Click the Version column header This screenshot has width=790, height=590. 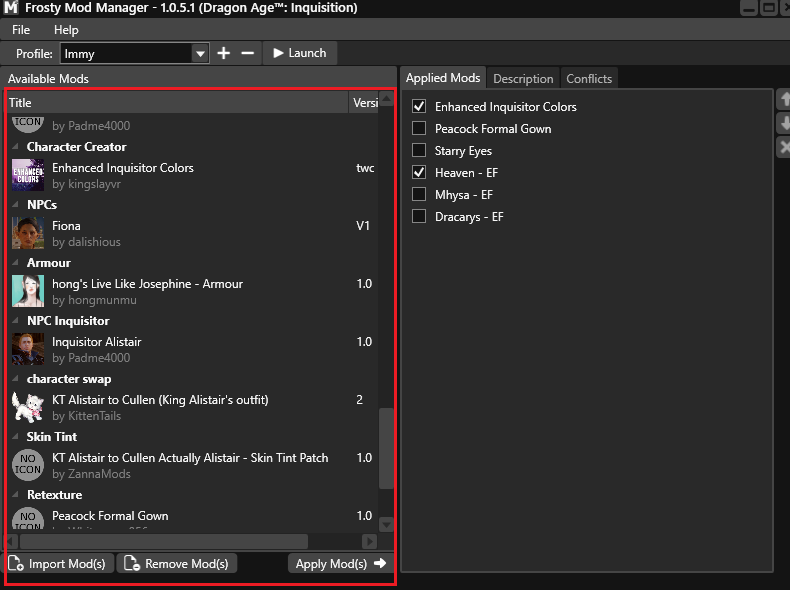364,102
